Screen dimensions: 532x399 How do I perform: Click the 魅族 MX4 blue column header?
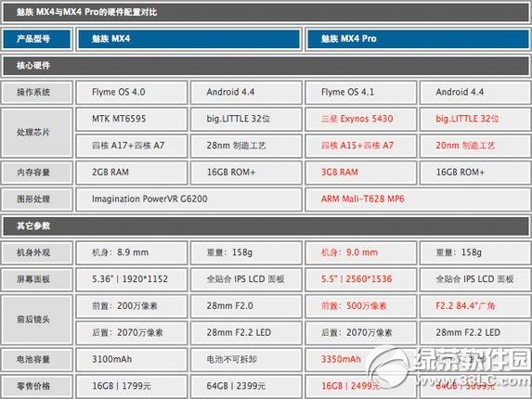tap(189, 39)
